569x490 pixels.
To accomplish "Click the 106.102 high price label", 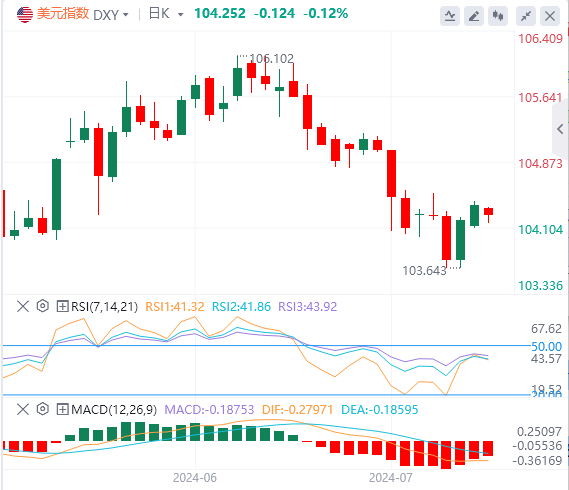I will click(271, 58).
